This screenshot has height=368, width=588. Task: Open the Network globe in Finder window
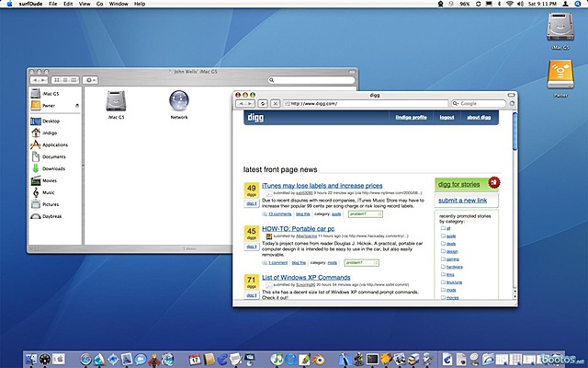(x=179, y=101)
